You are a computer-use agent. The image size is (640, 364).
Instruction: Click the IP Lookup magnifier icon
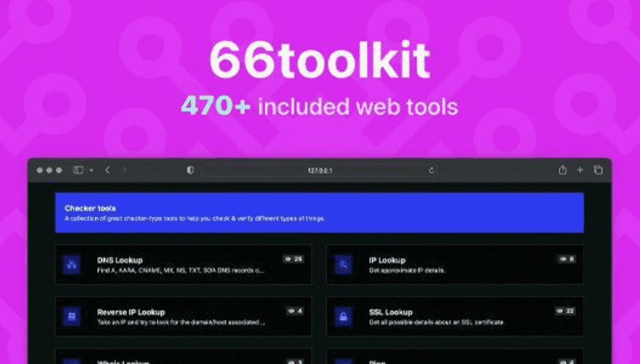pyautogui.click(x=343, y=264)
